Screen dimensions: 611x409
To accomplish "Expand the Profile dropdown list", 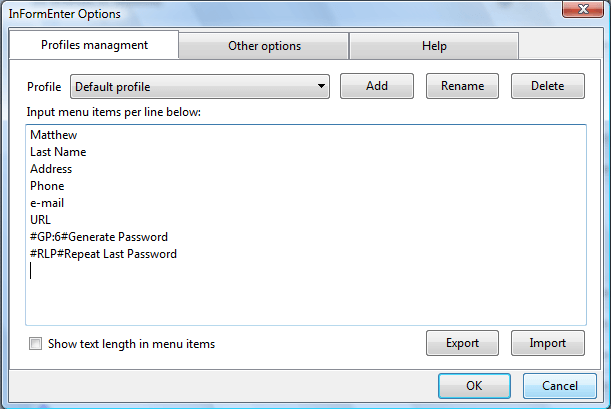I will [x=321, y=87].
